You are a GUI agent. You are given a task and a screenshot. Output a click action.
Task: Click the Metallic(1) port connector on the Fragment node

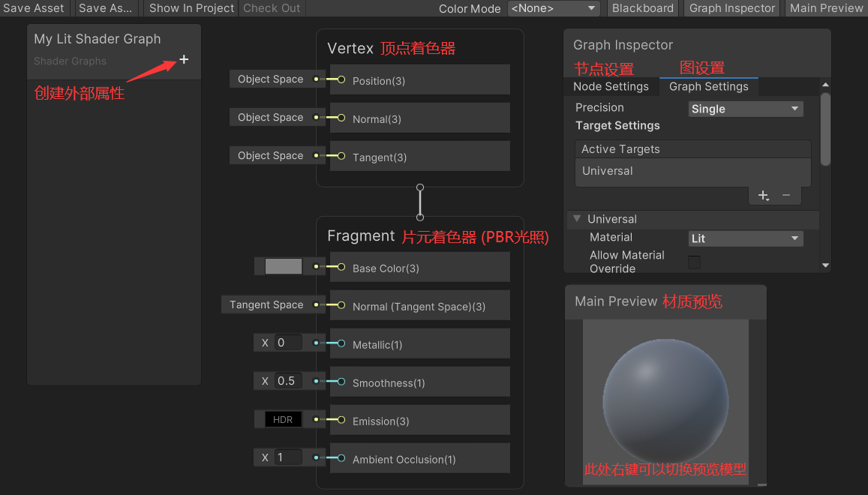coord(340,343)
